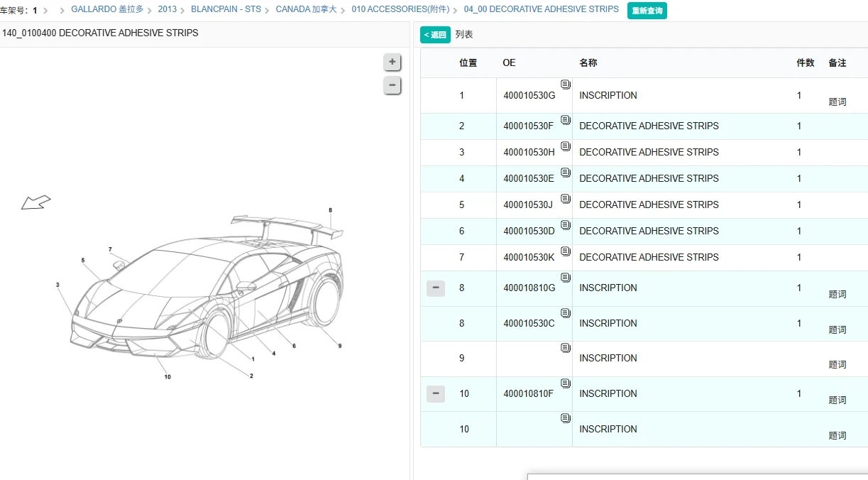Collapse the position 10 group
Image resolution: width=868 pixels, height=480 pixels.
coord(436,394)
